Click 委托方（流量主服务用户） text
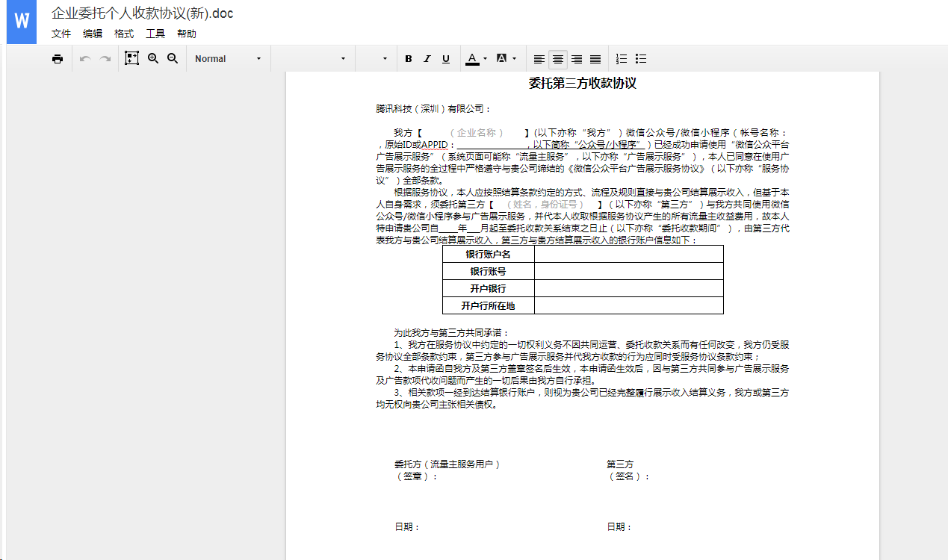948x560 pixels. click(447, 464)
